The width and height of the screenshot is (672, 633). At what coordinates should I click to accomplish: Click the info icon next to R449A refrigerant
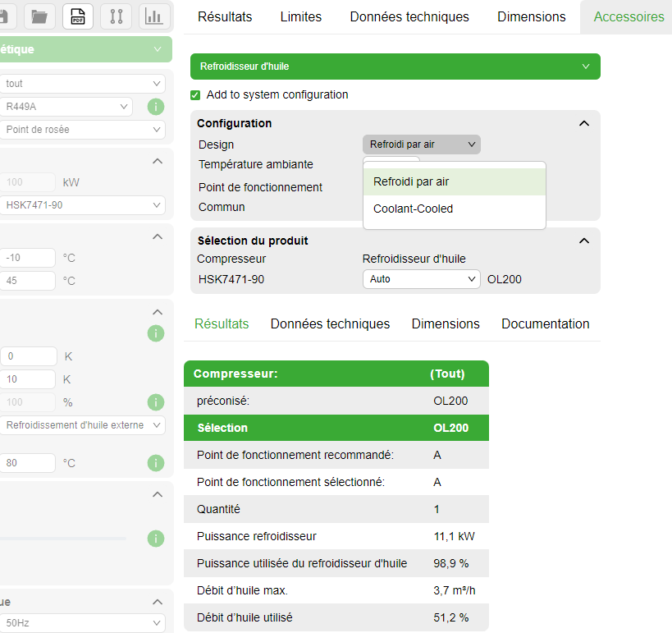[155, 106]
